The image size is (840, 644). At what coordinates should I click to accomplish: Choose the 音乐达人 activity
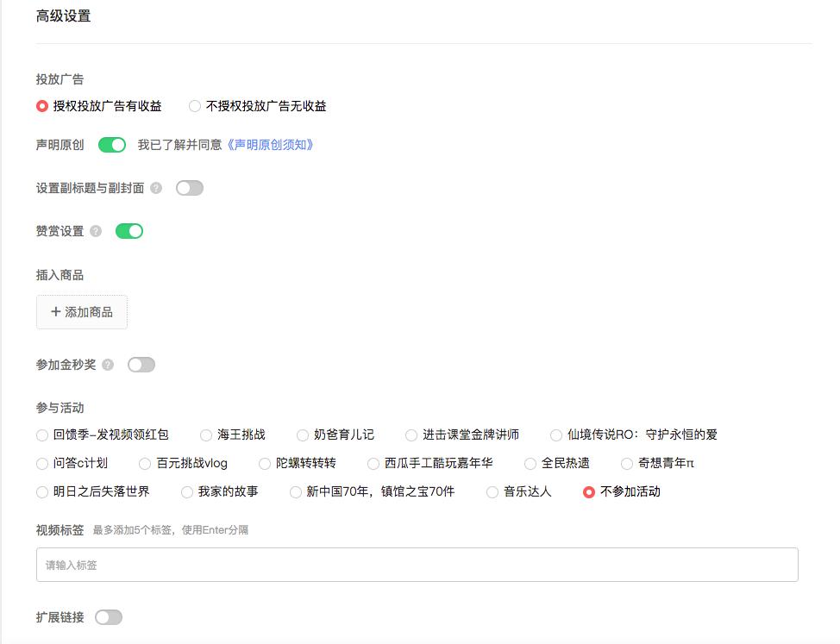click(x=491, y=491)
